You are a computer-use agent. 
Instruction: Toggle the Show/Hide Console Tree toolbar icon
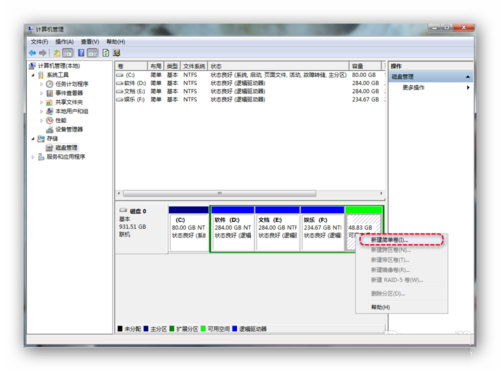point(68,53)
